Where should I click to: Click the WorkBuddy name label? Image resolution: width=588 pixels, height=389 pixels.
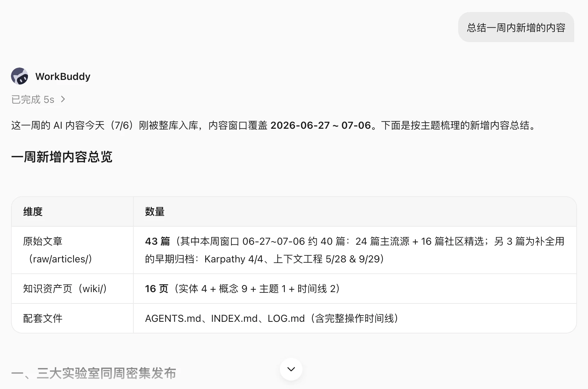[x=63, y=76]
